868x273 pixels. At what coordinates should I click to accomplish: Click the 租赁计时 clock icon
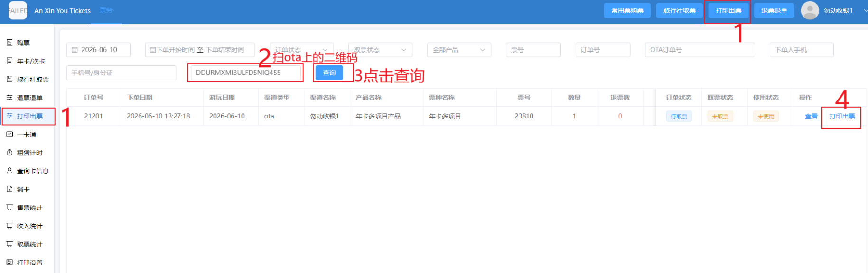click(x=9, y=153)
